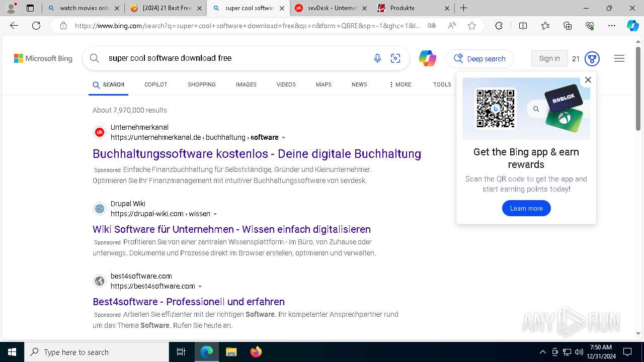This screenshot has height=362, width=644.
Task: Expand the drupal-wiki.com URL dropdown arrow
Action: [215, 214]
